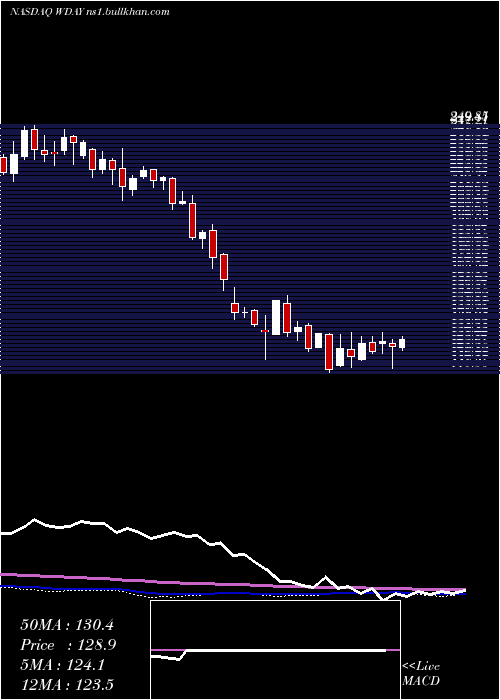The image size is (500, 700).
Task: Click the '5MA : 124.1' value
Action: tap(62, 665)
